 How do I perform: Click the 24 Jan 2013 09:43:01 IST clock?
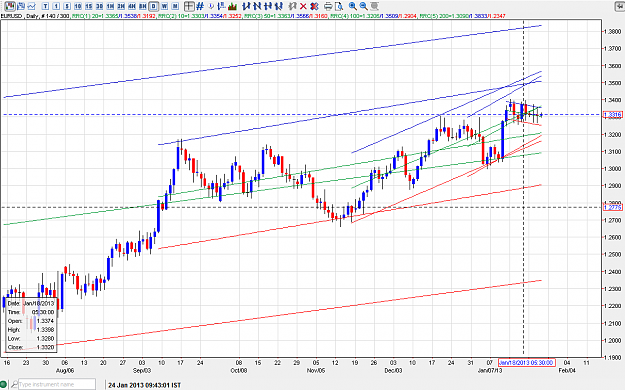(144, 385)
